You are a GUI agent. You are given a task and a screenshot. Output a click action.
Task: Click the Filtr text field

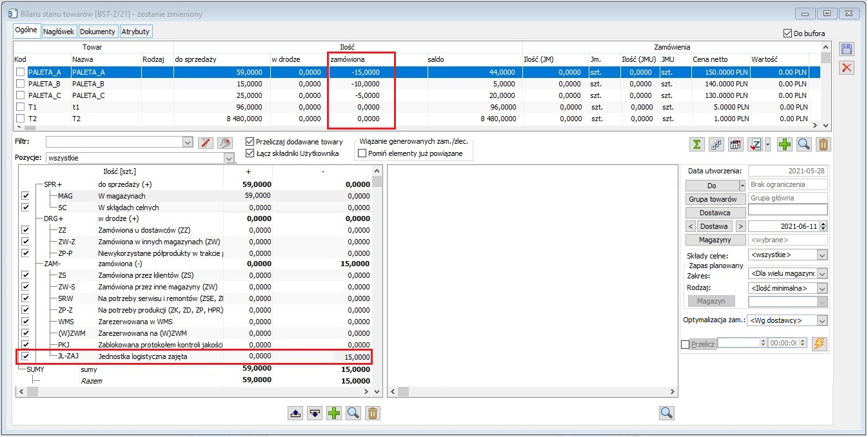coord(114,142)
